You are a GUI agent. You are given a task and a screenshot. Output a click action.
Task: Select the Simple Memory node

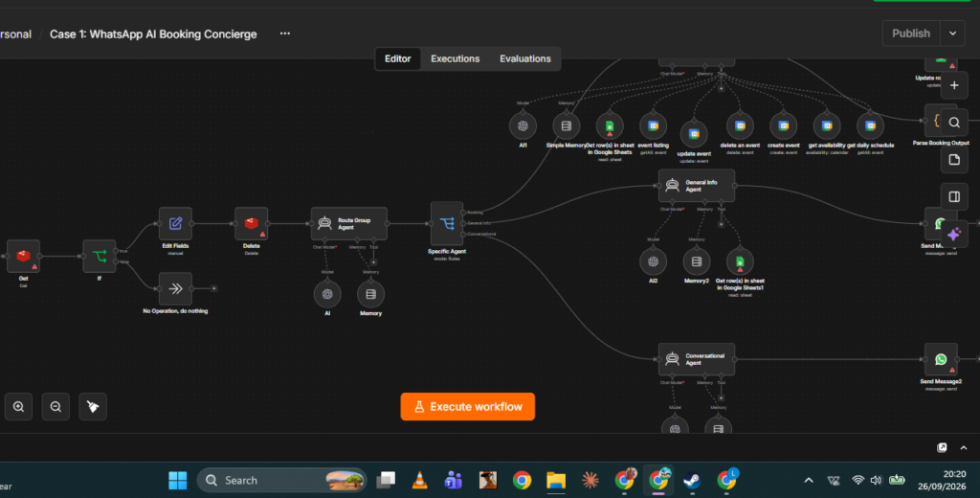(x=567, y=125)
